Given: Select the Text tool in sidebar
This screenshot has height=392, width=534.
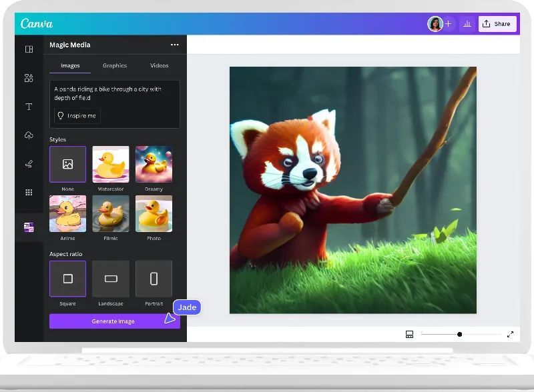Looking at the screenshot, I should (x=29, y=107).
